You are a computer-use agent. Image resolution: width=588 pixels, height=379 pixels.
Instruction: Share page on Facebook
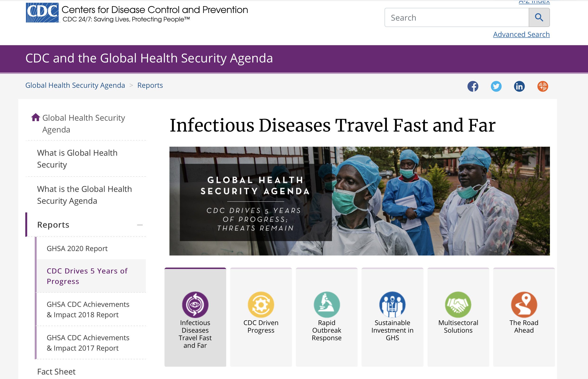pos(473,86)
